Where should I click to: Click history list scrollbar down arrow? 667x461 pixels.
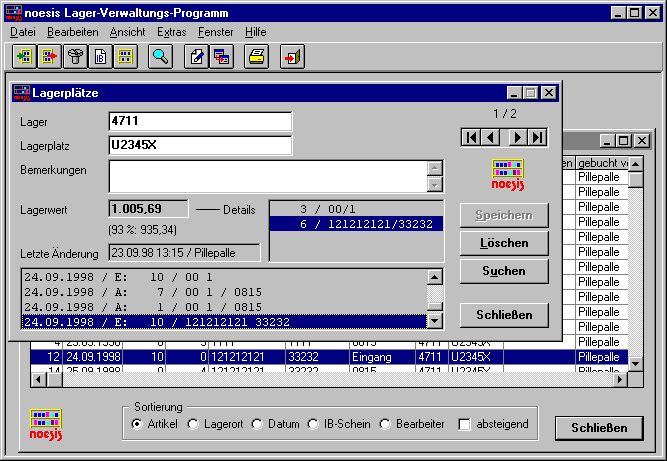[434, 321]
